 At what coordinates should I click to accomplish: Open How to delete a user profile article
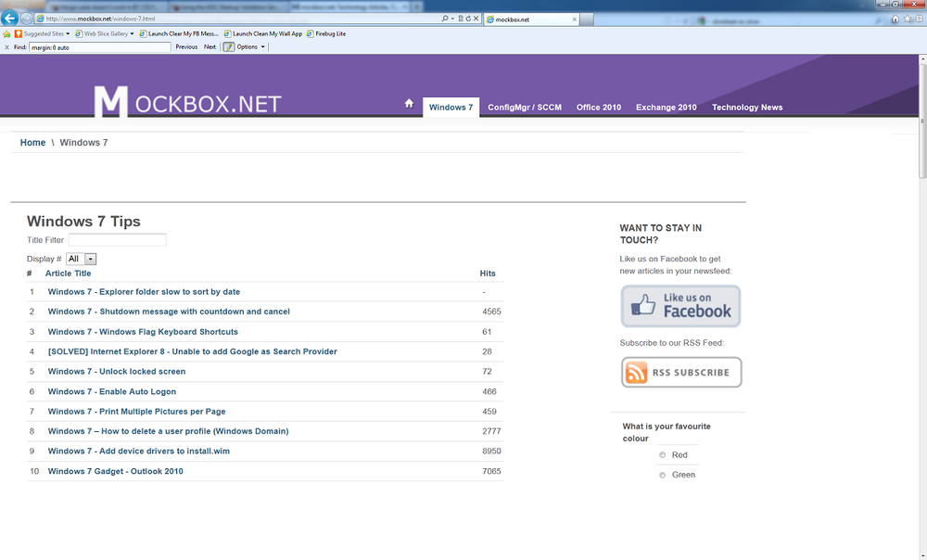point(168,431)
